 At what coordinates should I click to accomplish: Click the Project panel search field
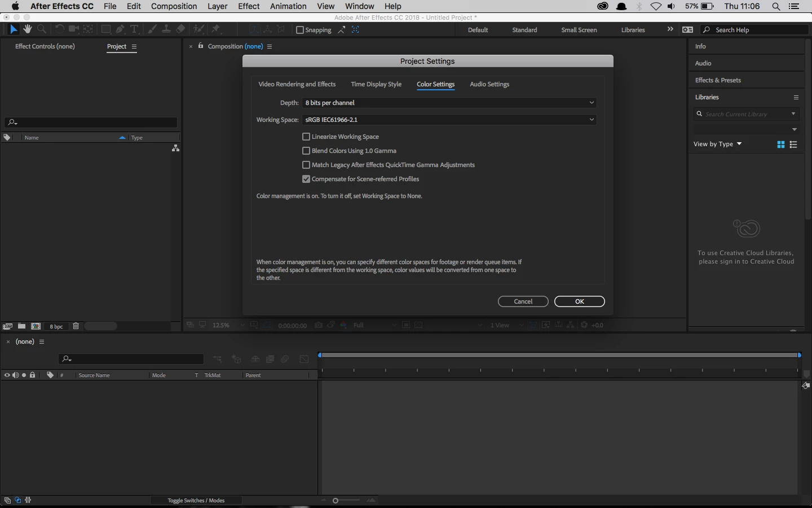91,122
